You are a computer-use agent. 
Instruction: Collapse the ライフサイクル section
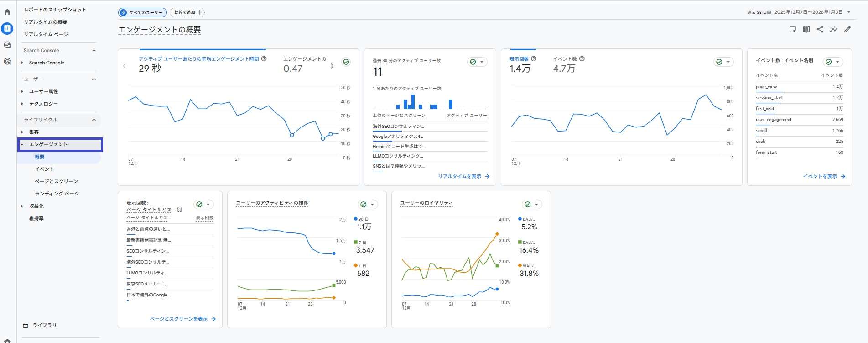coord(94,120)
